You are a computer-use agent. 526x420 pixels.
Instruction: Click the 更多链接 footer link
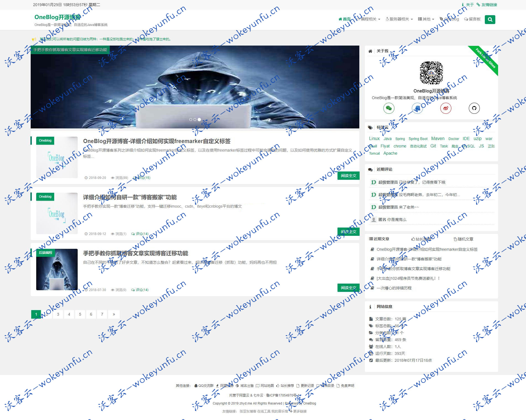(298, 411)
